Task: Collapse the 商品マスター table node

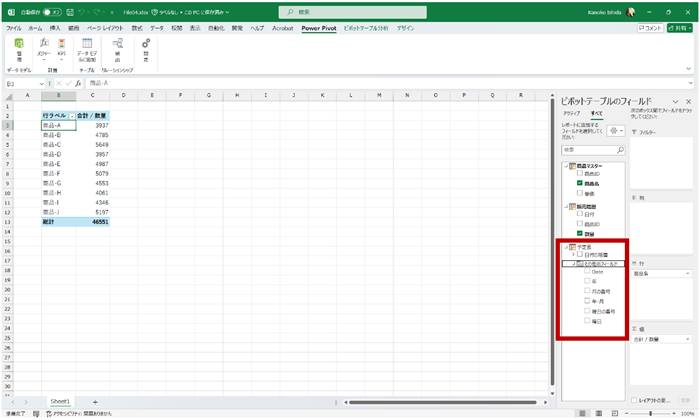Action: [565, 165]
